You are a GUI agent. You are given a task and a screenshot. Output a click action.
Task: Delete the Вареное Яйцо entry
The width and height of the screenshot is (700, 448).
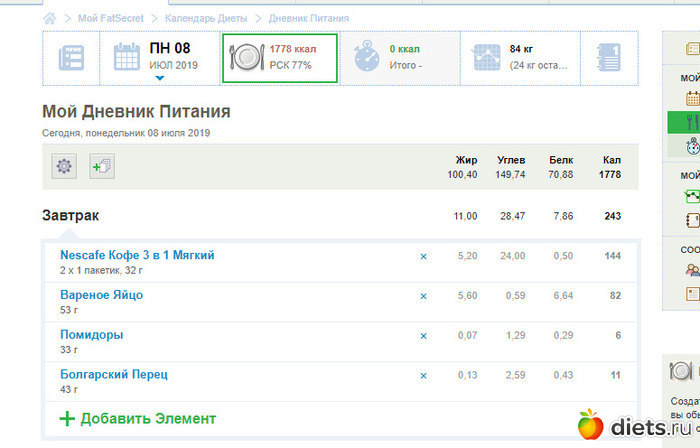(423, 296)
